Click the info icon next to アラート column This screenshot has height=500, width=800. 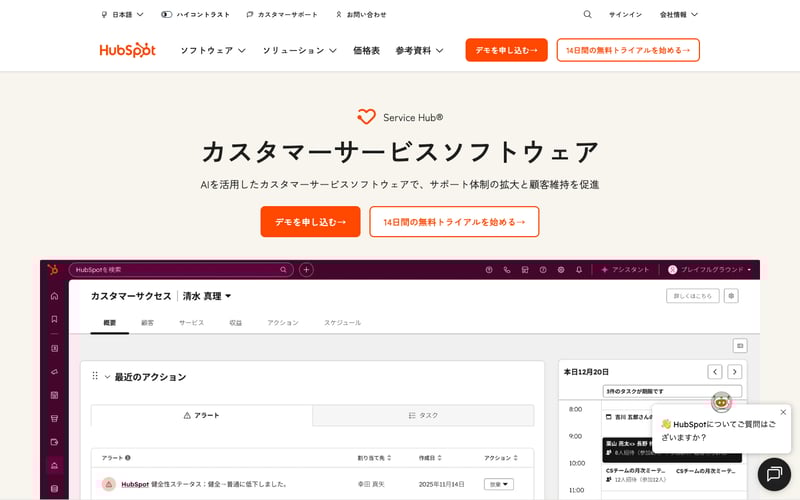[128, 458]
